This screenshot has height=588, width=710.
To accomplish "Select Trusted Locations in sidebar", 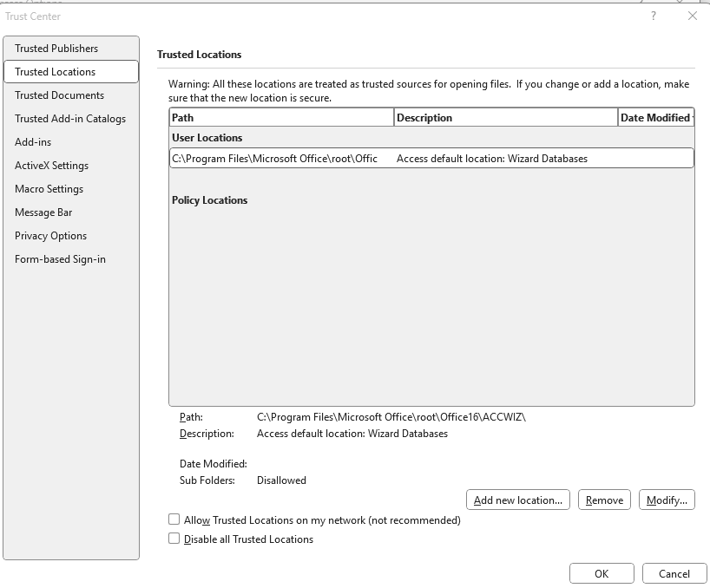I will [71, 72].
